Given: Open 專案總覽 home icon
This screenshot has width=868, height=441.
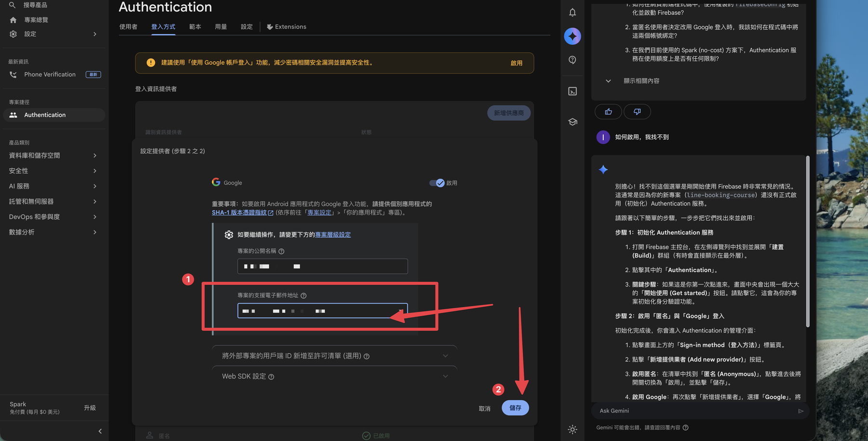Looking at the screenshot, I should tap(13, 20).
